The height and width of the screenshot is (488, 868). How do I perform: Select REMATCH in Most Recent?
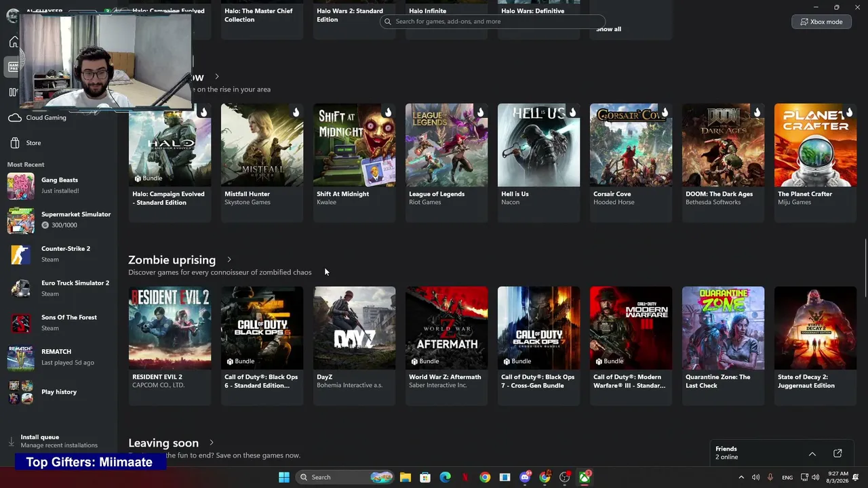click(x=59, y=357)
